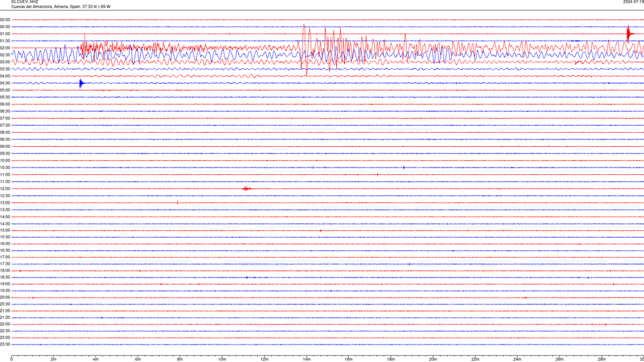
Task: Select the 22:30 trace time label
Action: (5, 330)
